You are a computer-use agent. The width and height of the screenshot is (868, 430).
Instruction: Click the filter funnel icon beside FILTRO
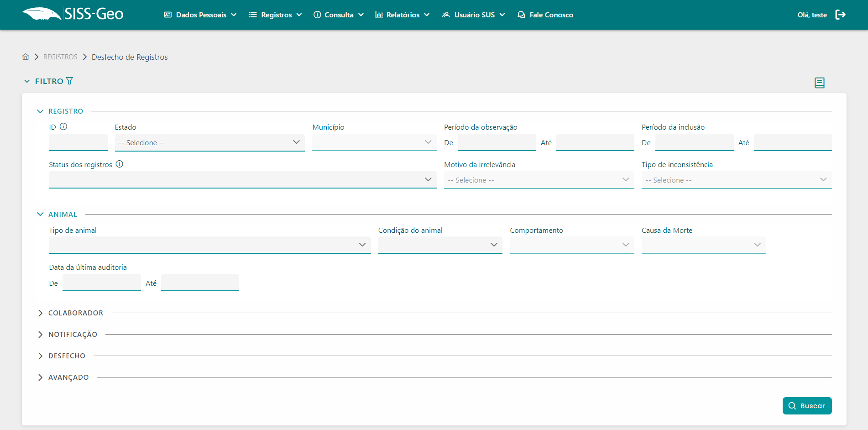(x=69, y=81)
